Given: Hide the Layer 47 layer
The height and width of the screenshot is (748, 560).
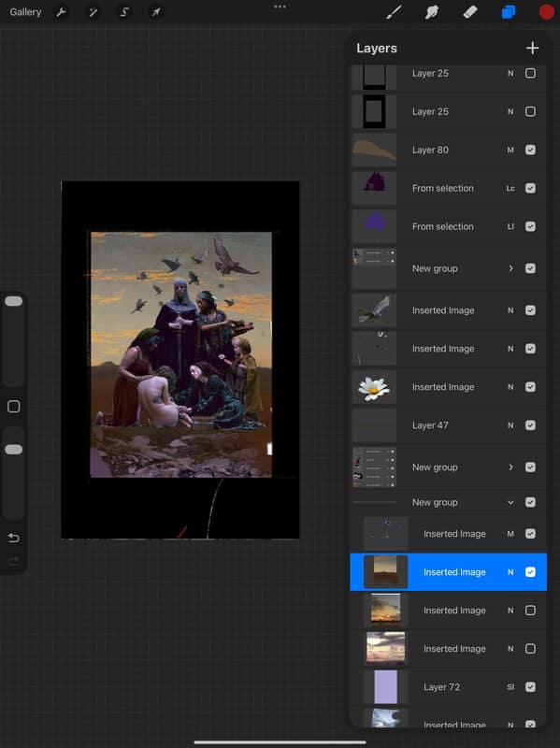Looking at the screenshot, I should pyautogui.click(x=530, y=425).
